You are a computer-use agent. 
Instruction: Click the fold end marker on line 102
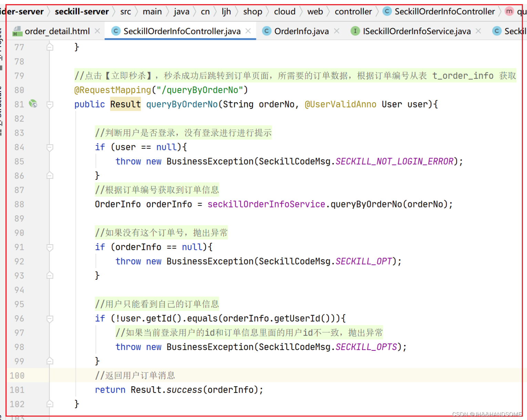point(50,404)
